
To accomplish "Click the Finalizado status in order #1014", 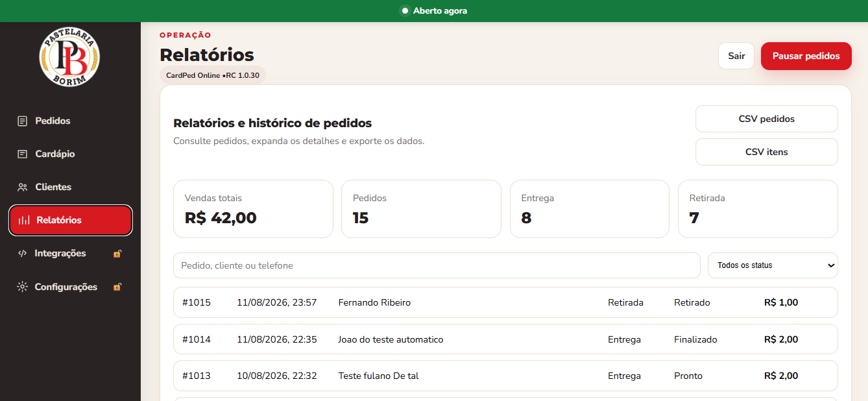I will coord(695,339).
